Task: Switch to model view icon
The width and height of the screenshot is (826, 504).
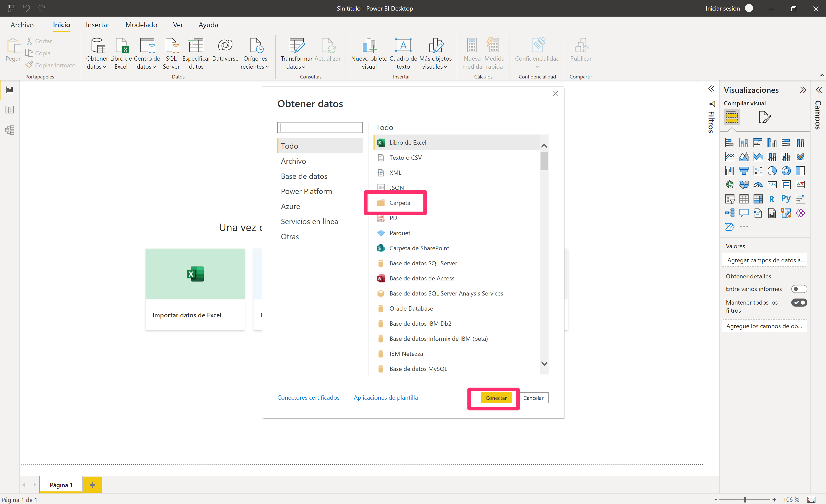Action: (9, 130)
